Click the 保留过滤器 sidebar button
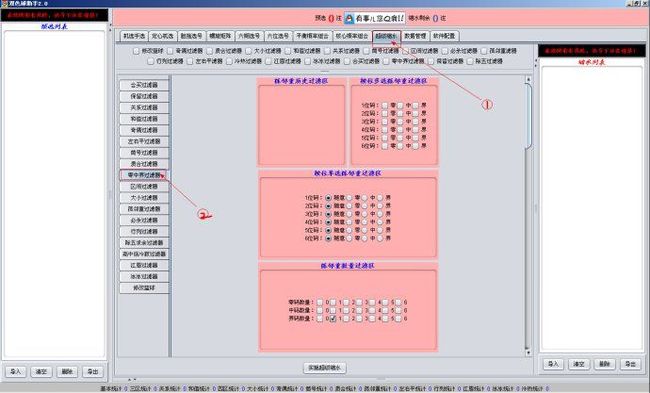The height and width of the screenshot is (393, 650). 144,96
